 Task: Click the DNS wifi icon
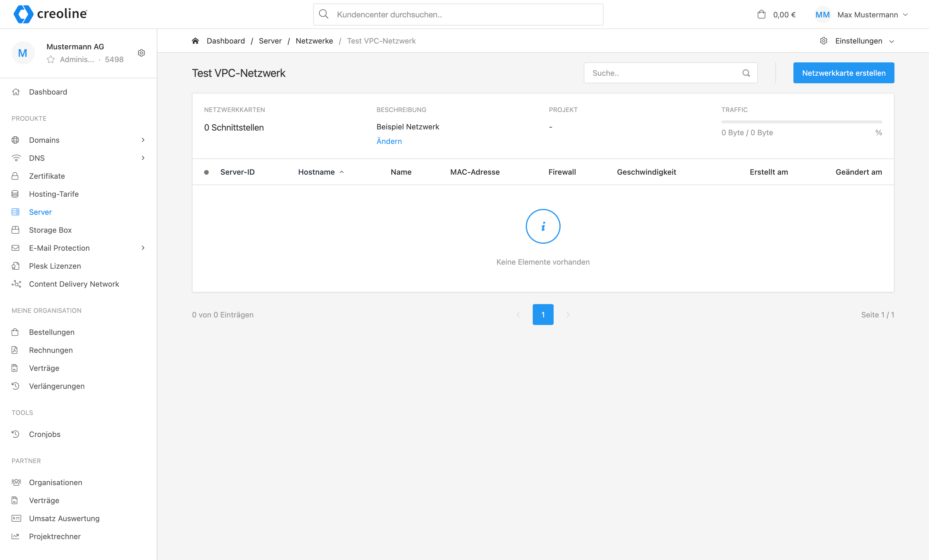[x=16, y=158]
